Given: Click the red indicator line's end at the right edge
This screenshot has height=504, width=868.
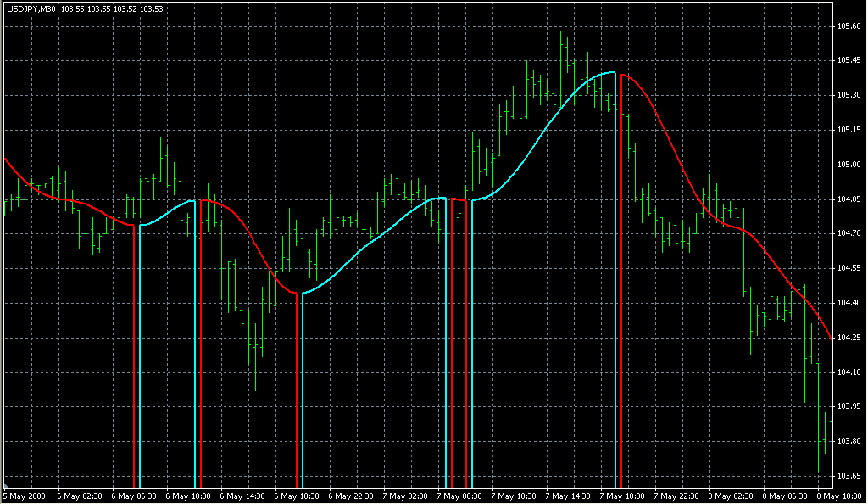Looking at the screenshot, I should (x=831, y=339).
